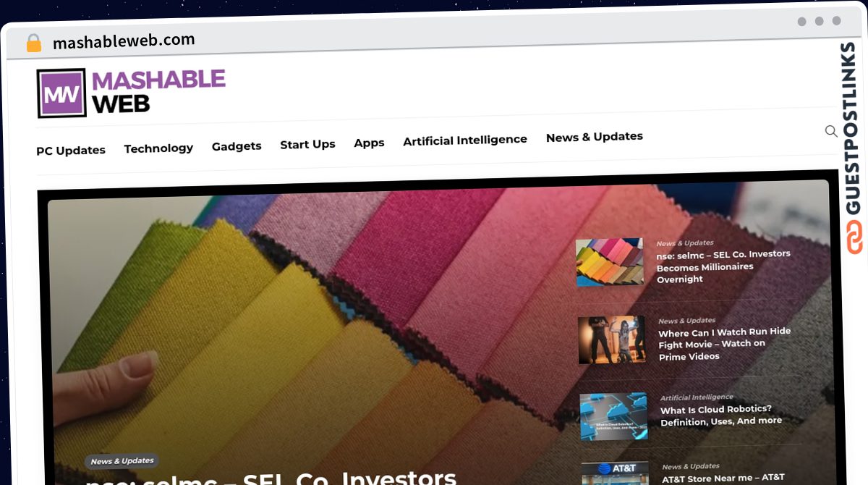Screen dimensions: 868x485
Task: Open the What Is Cloud Robotics article link
Action: coord(721,415)
